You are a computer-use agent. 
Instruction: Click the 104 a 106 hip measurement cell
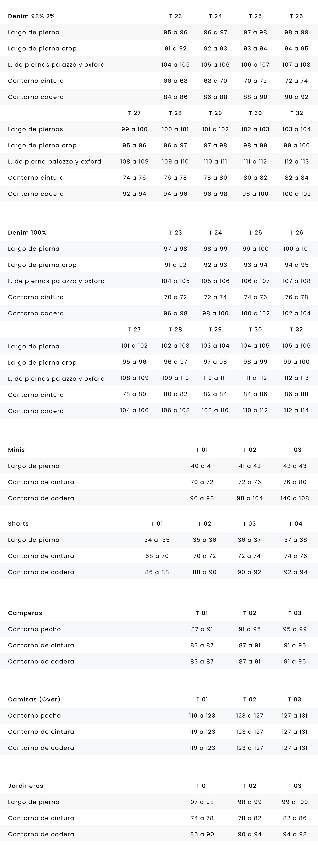click(x=134, y=410)
